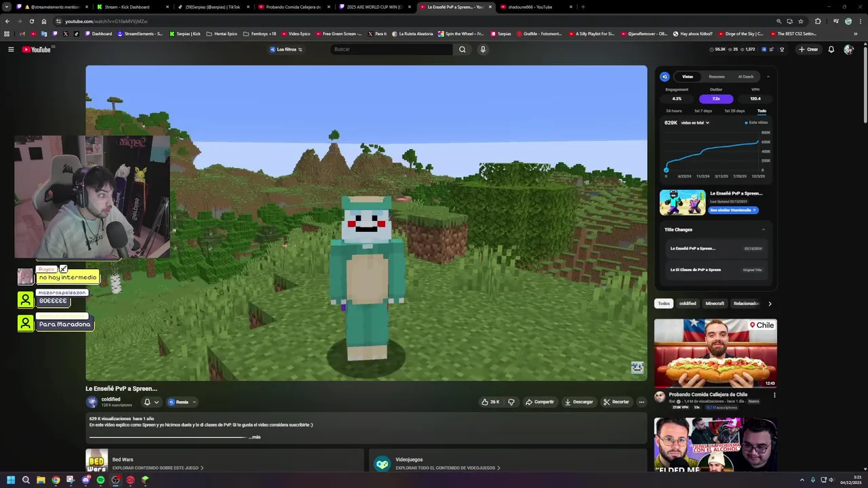Select the Minecraft chip
The image size is (868, 488).
(x=715, y=304)
